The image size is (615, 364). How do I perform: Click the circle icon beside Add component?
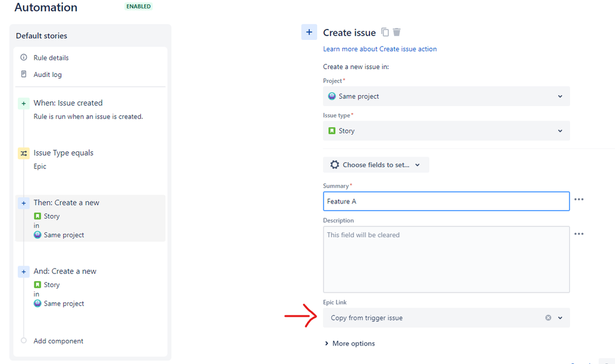pos(23,341)
